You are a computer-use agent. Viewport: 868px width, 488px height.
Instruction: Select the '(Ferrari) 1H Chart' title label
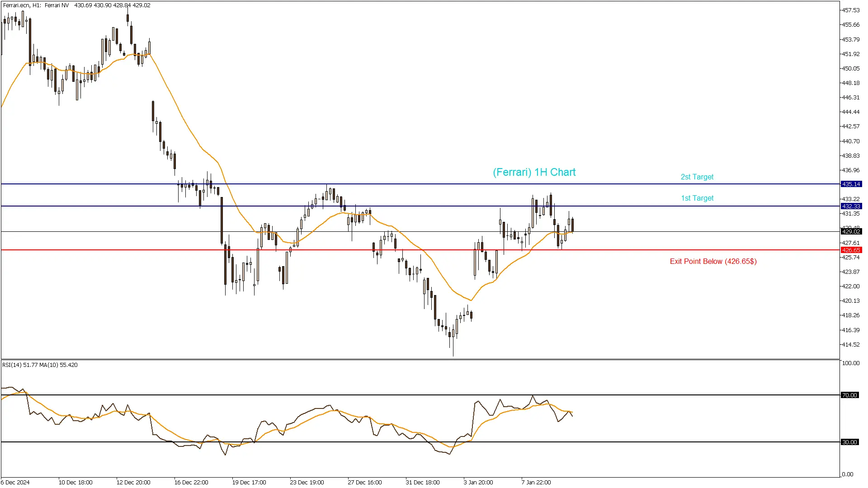click(534, 172)
